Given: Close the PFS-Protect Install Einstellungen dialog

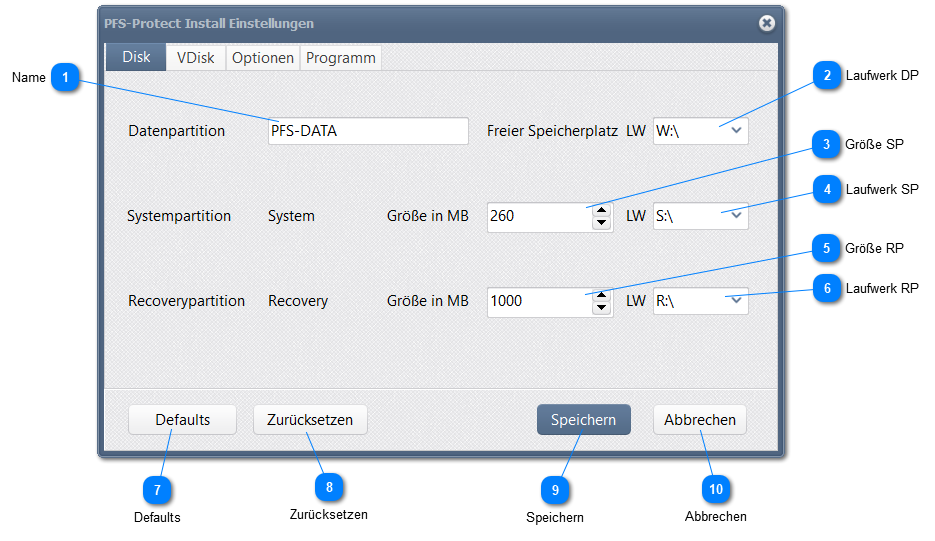Looking at the screenshot, I should (766, 23).
